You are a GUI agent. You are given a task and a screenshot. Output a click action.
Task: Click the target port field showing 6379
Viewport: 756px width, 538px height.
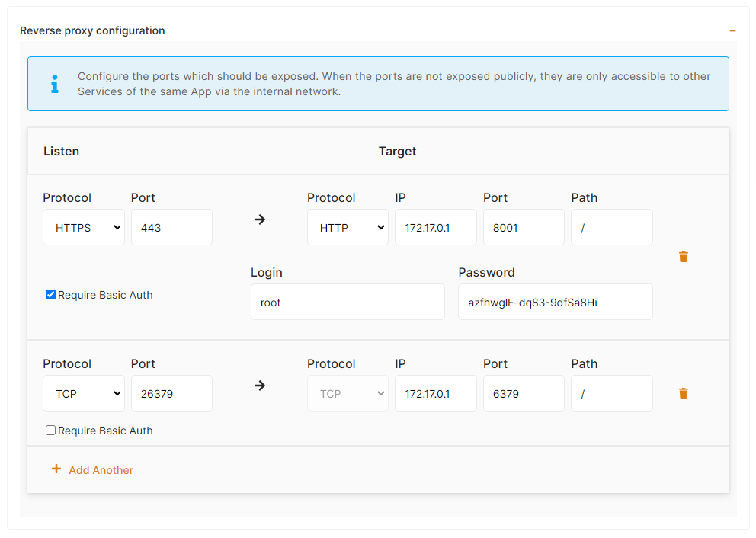[524, 393]
